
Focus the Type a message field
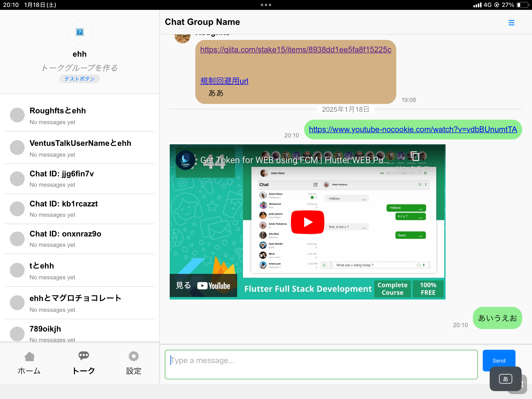click(321, 364)
